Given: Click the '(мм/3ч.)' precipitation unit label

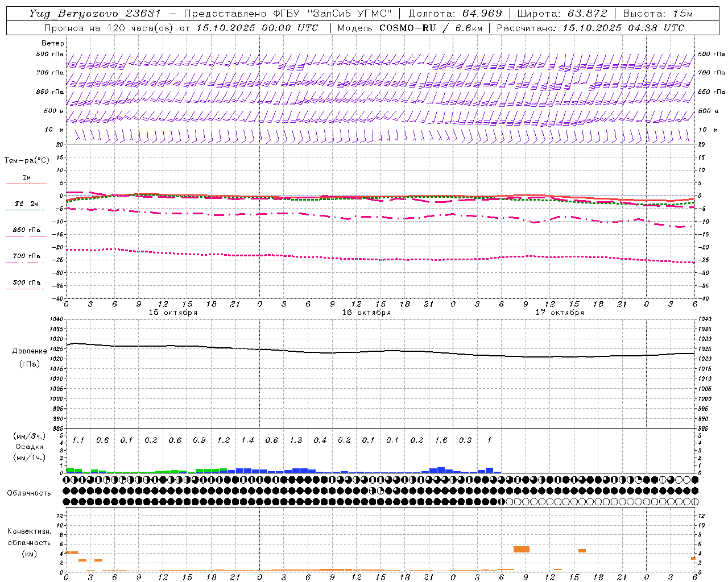Looking at the screenshot, I should pyautogui.click(x=30, y=436).
